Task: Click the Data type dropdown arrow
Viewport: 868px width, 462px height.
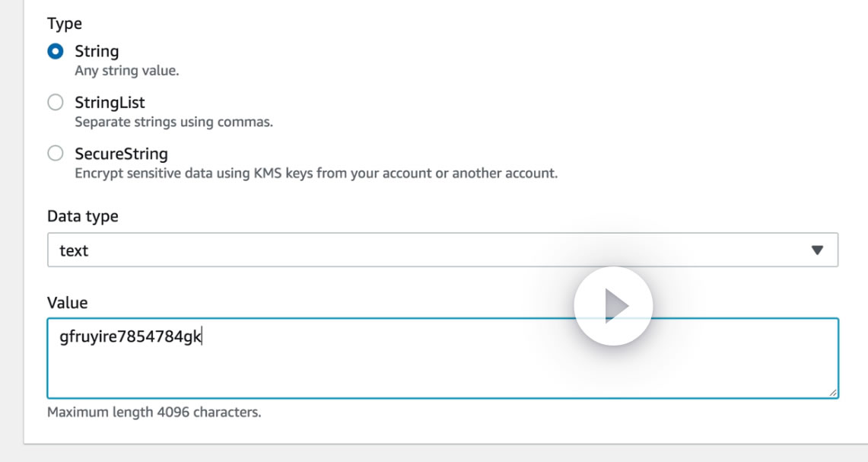Action: 817,250
